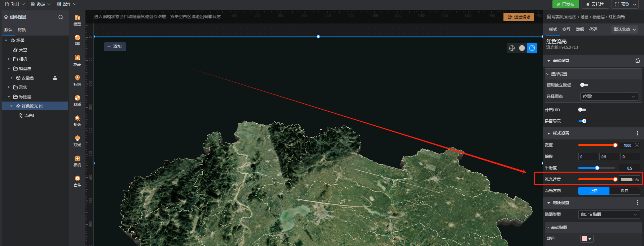Viewport: 644px width, 246px height.
Task: Click the 退出编辑 button
Action: point(519,17)
